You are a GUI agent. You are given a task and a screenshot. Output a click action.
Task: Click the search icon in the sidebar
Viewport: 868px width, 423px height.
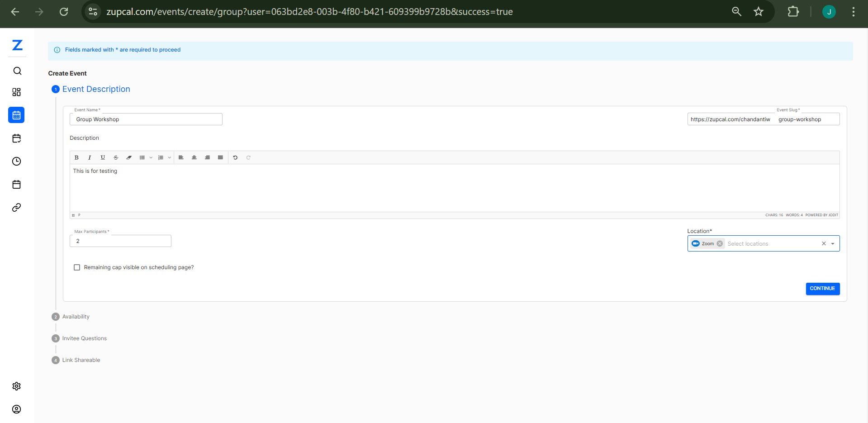17,71
